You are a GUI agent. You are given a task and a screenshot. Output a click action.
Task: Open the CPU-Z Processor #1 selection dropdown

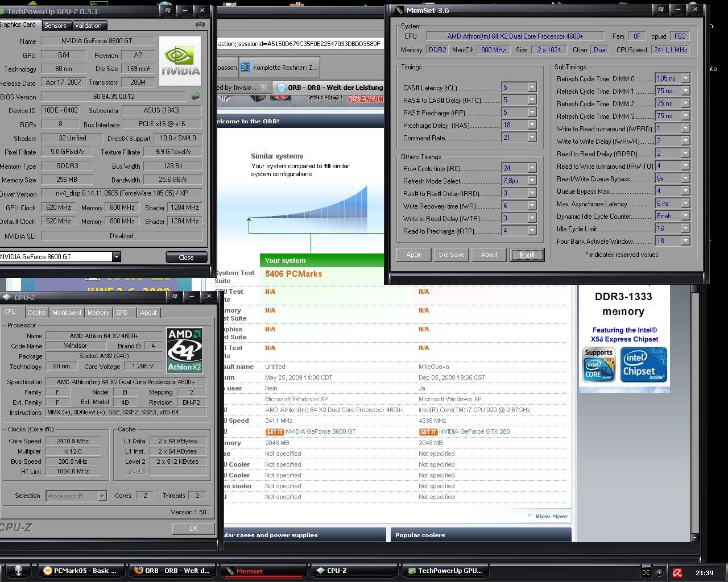point(102,496)
